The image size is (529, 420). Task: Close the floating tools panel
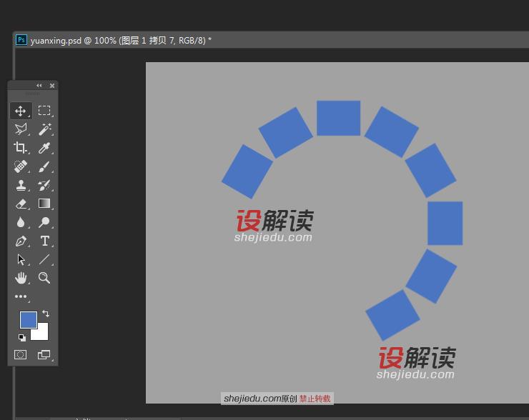tap(52, 86)
